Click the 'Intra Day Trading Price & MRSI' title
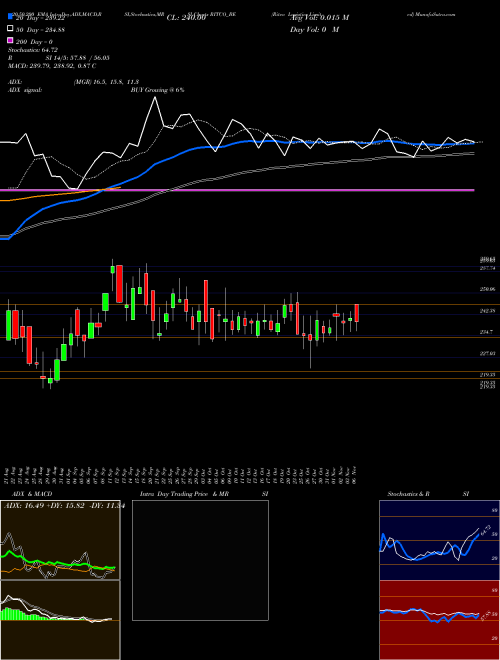 point(204,494)
